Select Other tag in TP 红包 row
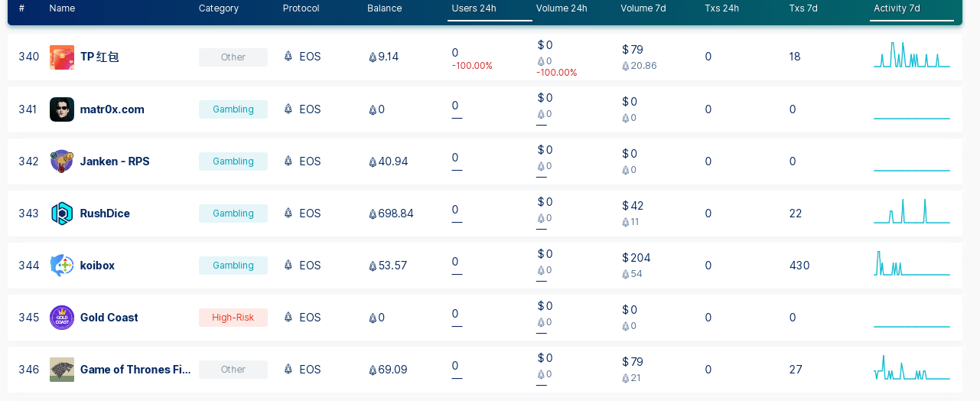 pos(233,57)
